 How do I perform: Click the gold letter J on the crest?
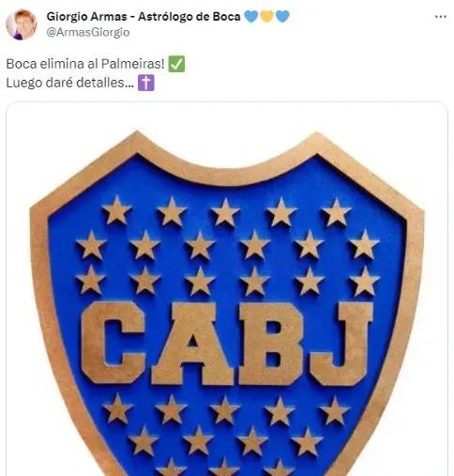pyautogui.click(x=342, y=344)
